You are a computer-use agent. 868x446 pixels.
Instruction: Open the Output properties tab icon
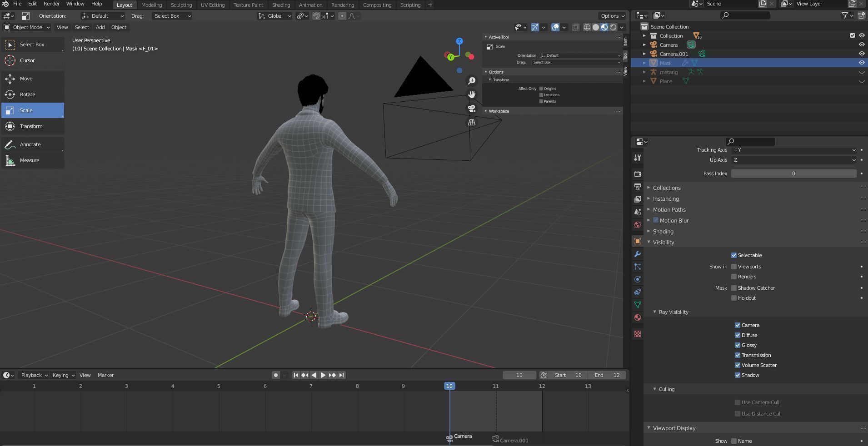pyautogui.click(x=638, y=187)
